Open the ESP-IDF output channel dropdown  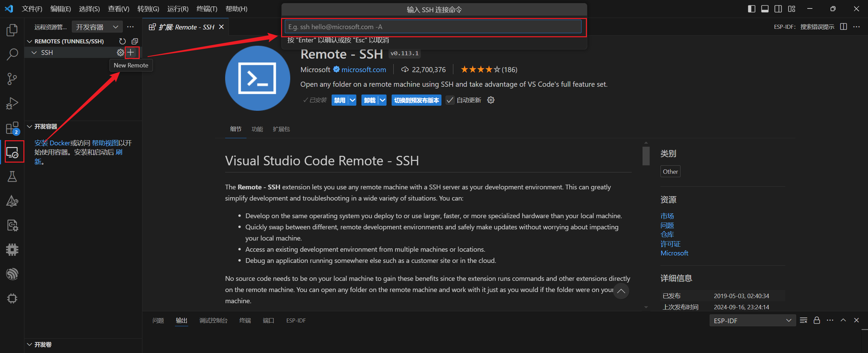[752, 320]
